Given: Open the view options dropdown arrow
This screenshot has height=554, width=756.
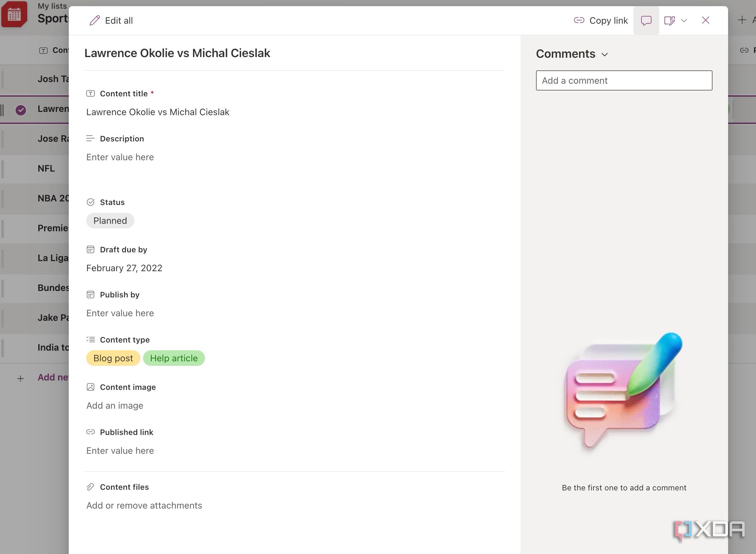Looking at the screenshot, I should point(685,20).
